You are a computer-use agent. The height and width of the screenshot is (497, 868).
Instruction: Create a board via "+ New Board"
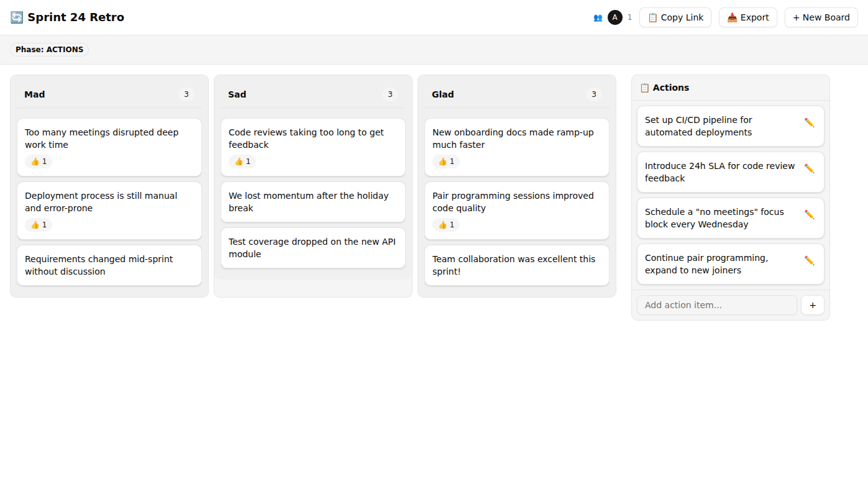click(x=821, y=17)
